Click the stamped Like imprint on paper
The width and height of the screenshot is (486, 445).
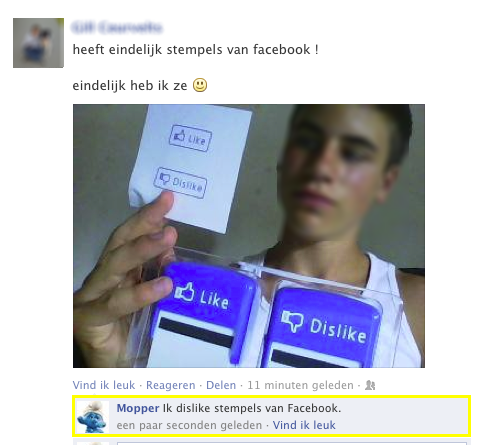pyautogui.click(x=190, y=138)
